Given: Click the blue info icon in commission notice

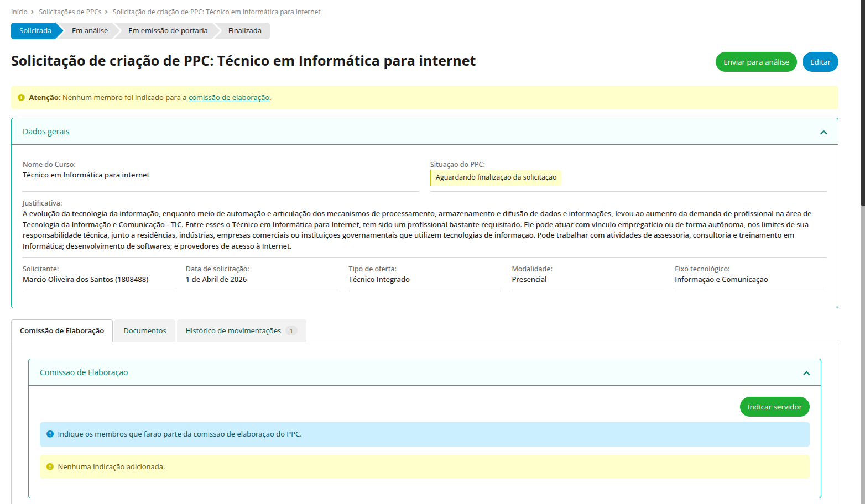Looking at the screenshot, I should tap(50, 434).
